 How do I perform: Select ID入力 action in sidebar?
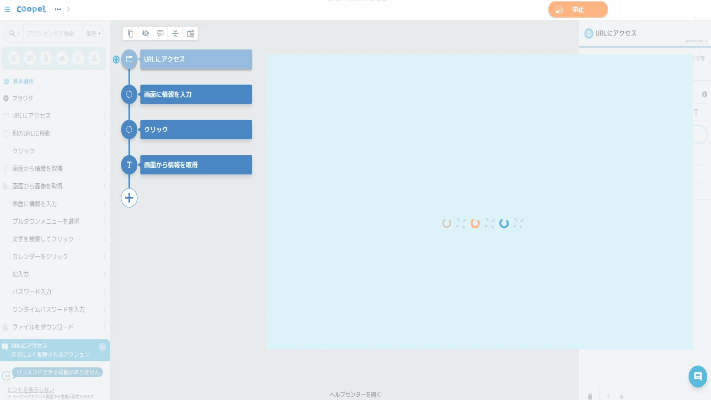pyautogui.click(x=21, y=274)
